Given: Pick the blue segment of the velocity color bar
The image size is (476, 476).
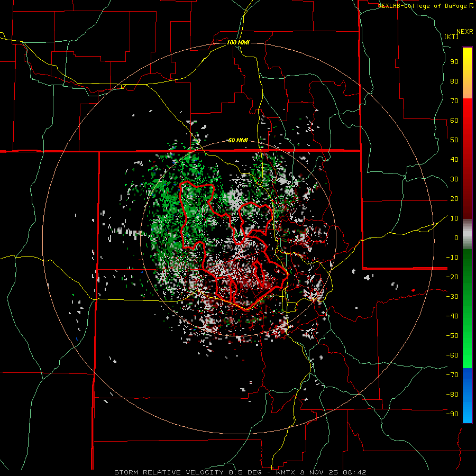Looking at the screenshot, I should (467, 396).
